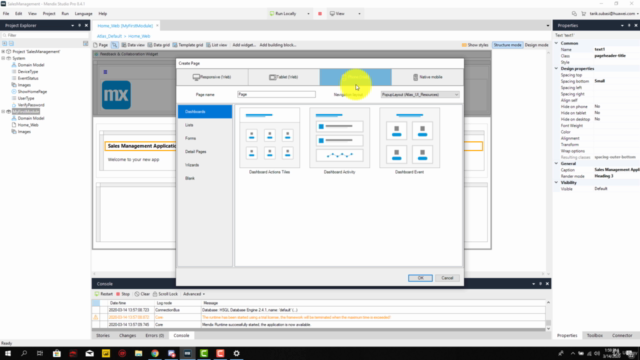The image size is (640, 360).
Task: Open the File menu
Action: (x=6, y=13)
